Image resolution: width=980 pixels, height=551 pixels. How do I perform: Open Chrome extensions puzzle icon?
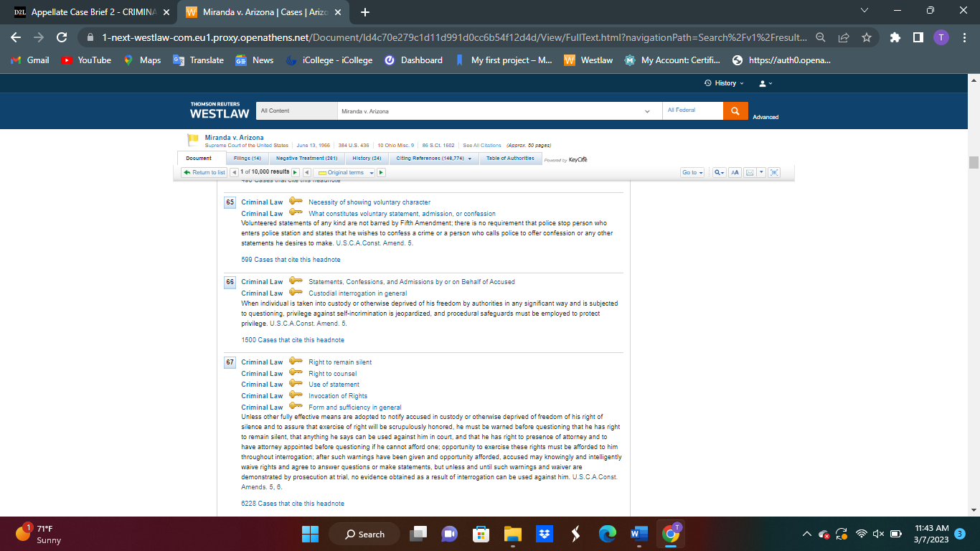tap(895, 37)
